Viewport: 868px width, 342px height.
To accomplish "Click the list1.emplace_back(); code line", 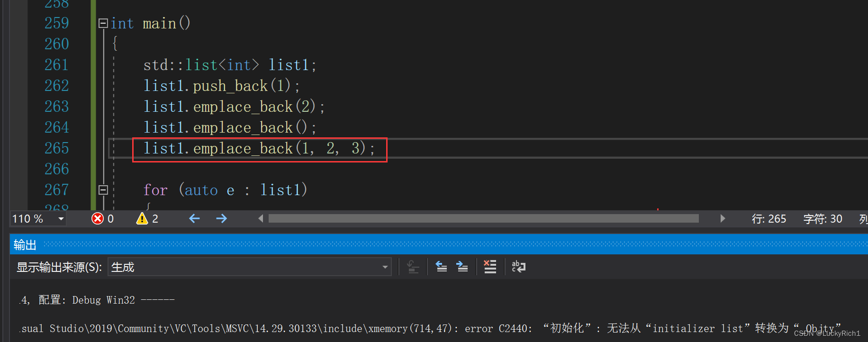I will [x=230, y=127].
